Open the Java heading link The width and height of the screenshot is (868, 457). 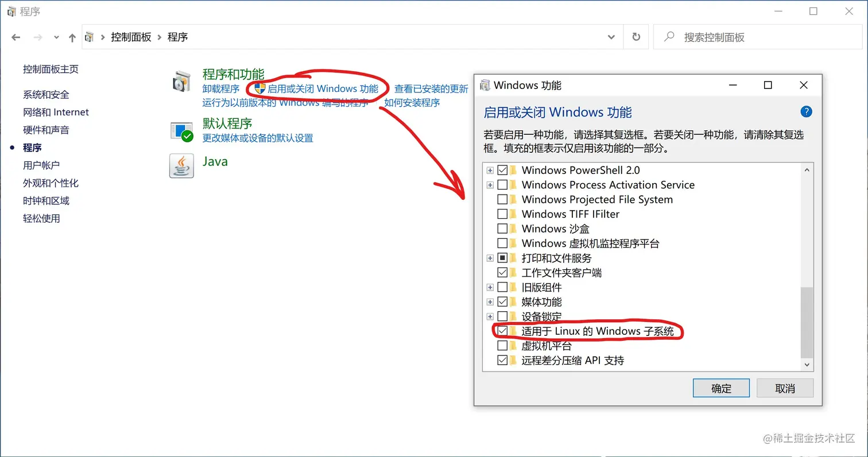[x=215, y=161]
